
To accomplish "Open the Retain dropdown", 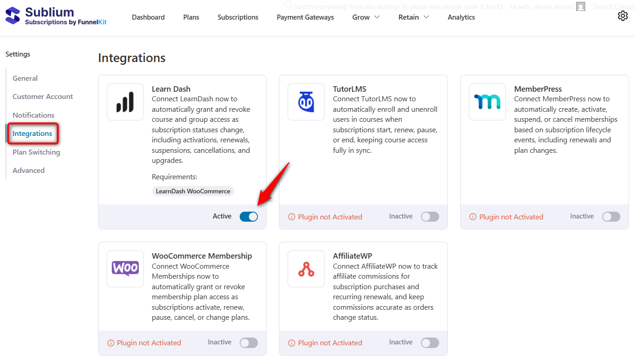I will pyautogui.click(x=413, y=17).
